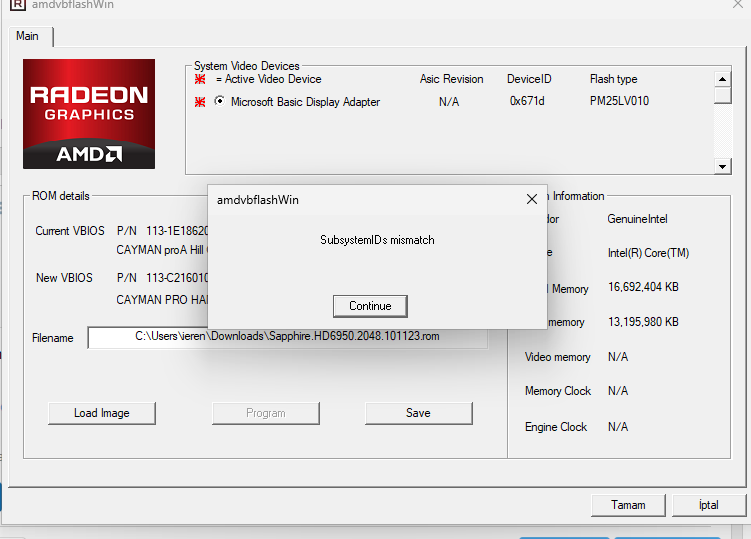
Task: Click the Flash type value PM25LV010
Action: (x=619, y=101)
